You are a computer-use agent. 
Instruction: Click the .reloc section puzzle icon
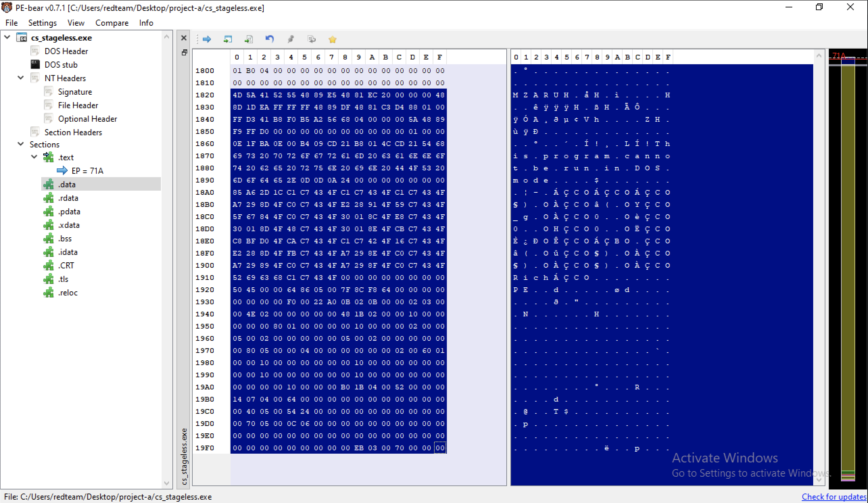click(x=49, y=292)
